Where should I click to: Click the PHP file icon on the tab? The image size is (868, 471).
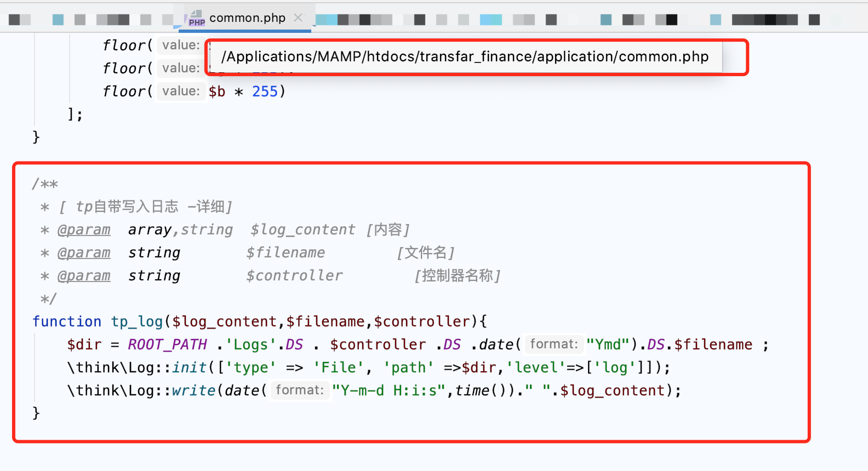pyautogui.click(x=196, y=18)
